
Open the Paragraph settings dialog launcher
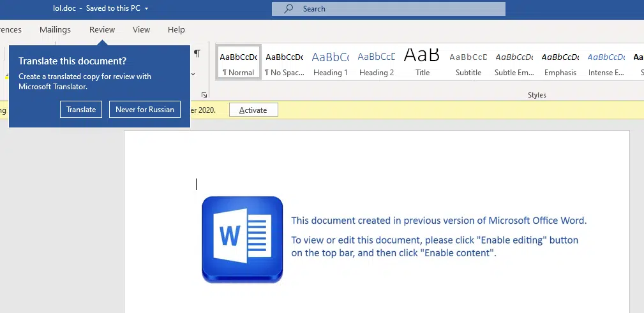(204, 95)
